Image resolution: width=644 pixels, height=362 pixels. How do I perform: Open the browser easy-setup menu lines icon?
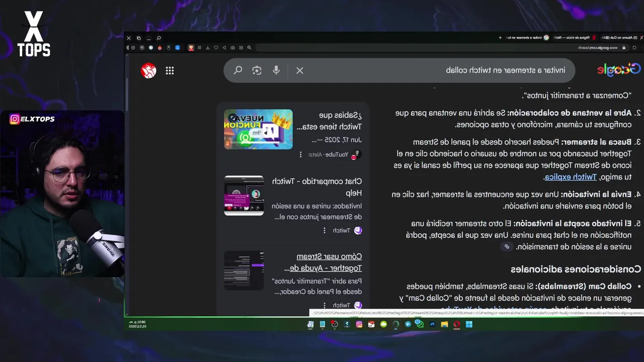click(199, 48)
